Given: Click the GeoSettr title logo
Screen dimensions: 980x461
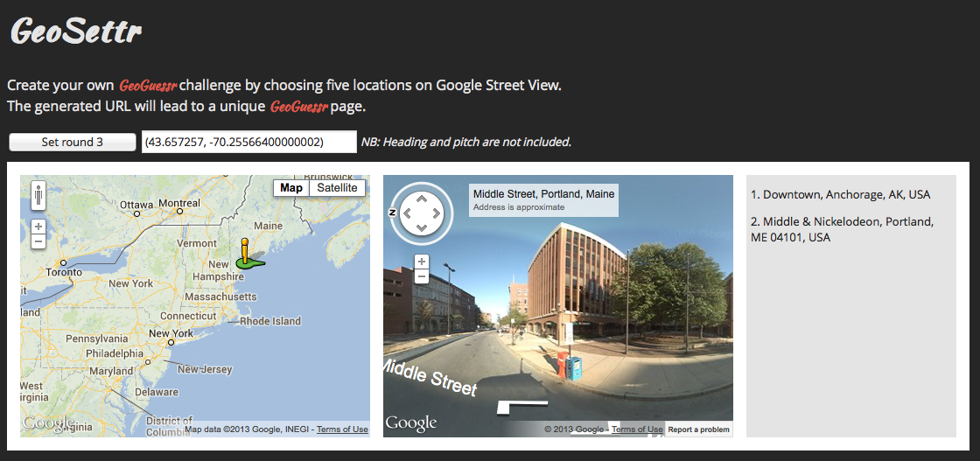Looking at the screenshot, I should pyautogui.click(x=75, y=31).
